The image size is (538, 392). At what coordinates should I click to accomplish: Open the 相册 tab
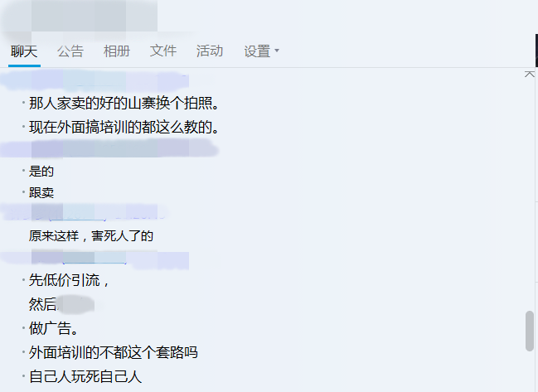(117, 51)
